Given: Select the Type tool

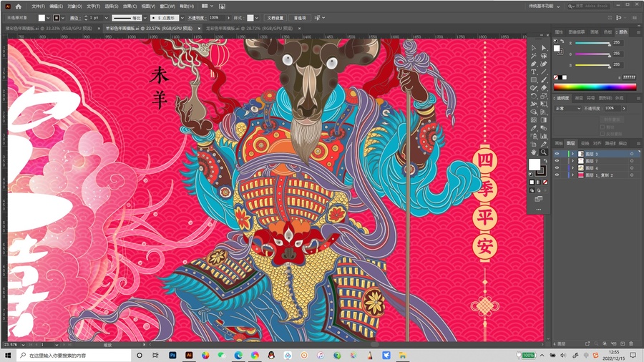Looking at the screenshot, I should click(534, 72).
